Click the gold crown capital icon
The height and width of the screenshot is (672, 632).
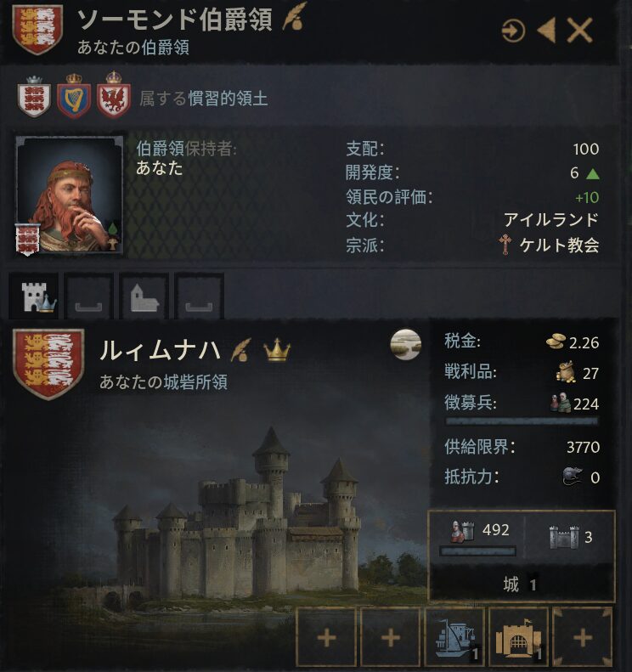[x=277, y=349]
